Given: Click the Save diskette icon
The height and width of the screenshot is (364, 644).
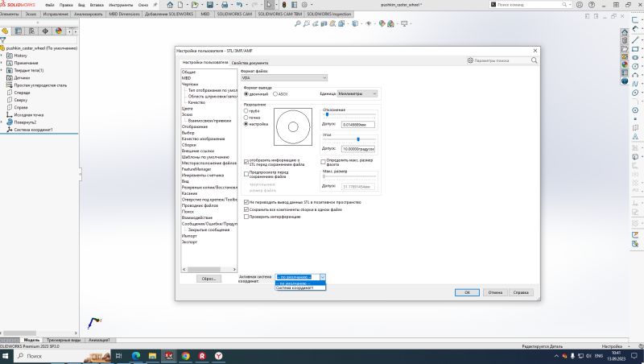Looking at the screenshot, I should pos(210,5).
